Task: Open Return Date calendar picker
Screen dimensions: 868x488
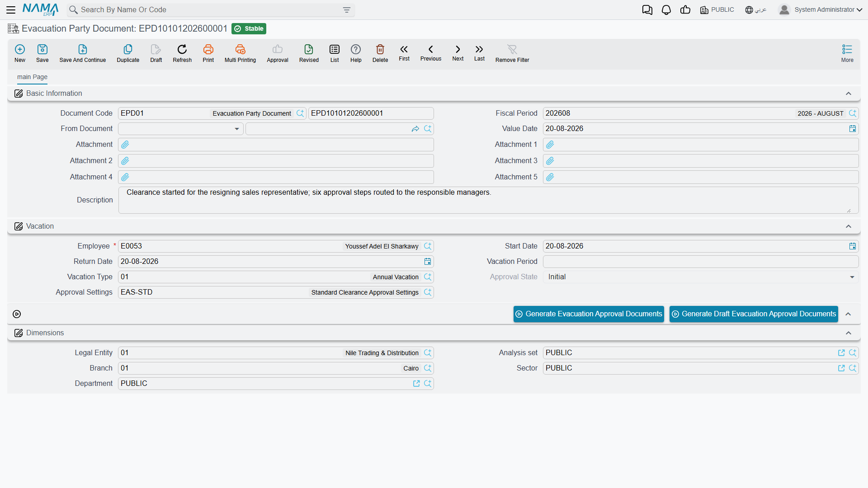Action: (428, 262)
